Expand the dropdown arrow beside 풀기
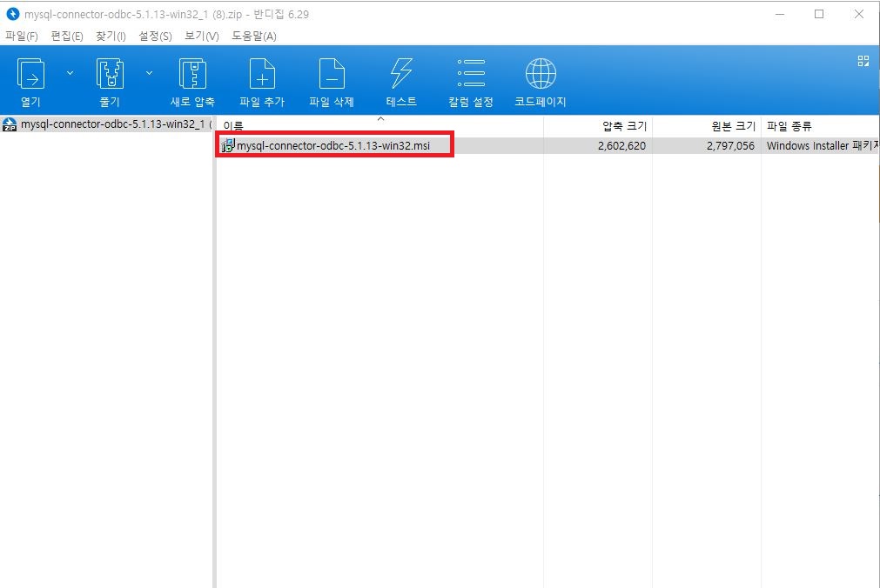Viewport: 880px width, 588px height. click(150, 73)
